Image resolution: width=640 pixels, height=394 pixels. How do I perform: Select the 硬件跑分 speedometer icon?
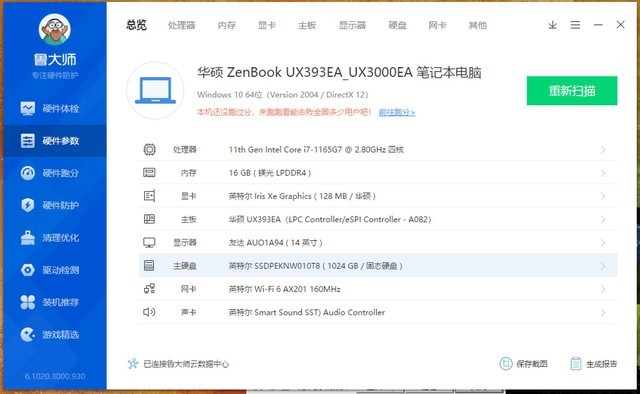pyautogui.click(x=28, y=173)
